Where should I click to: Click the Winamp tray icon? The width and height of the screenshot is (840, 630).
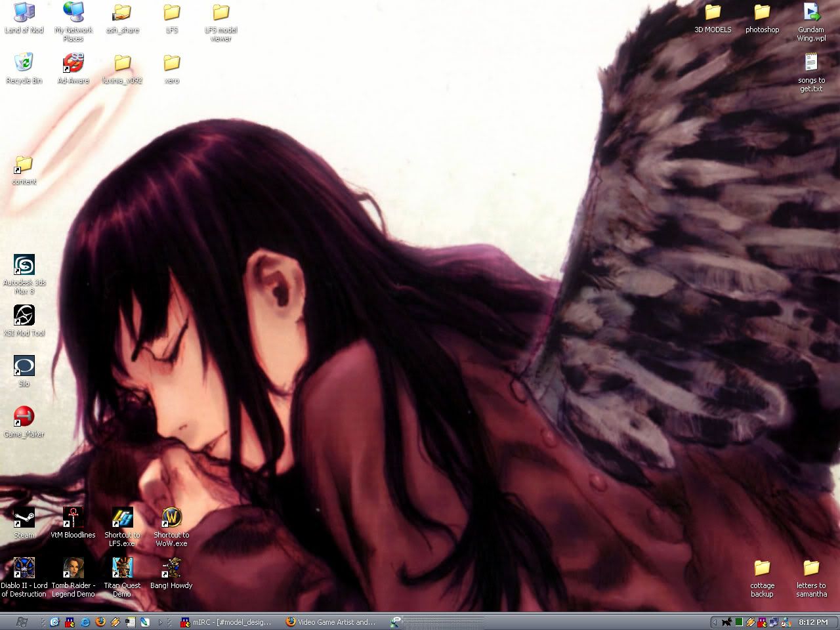click(x=751, y=622)
